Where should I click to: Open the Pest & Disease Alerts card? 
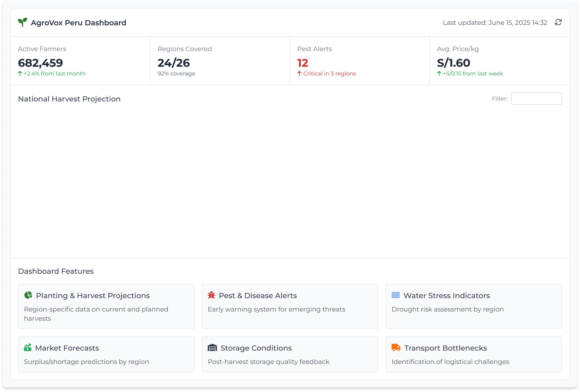[x=290, y=306]
